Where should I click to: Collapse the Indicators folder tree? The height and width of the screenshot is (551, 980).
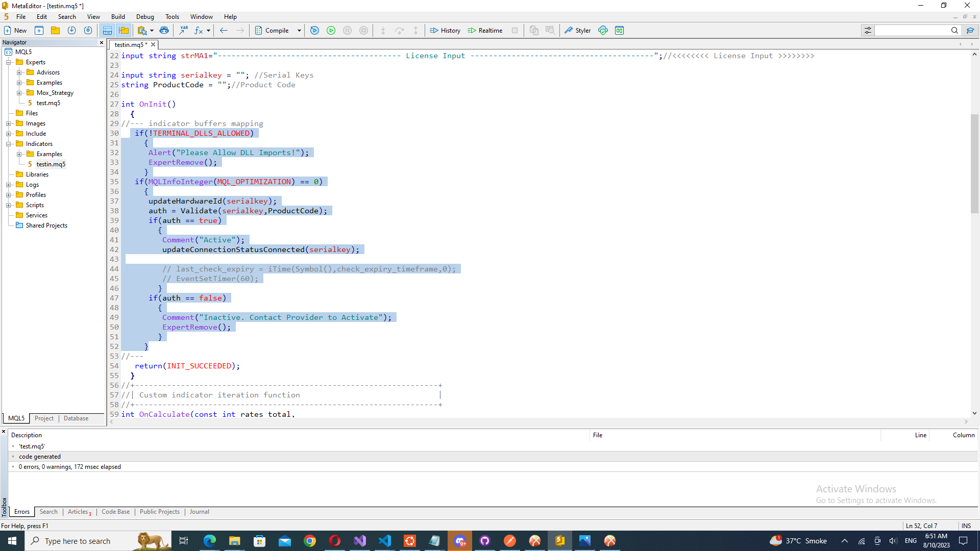click(x=9, y=144)
